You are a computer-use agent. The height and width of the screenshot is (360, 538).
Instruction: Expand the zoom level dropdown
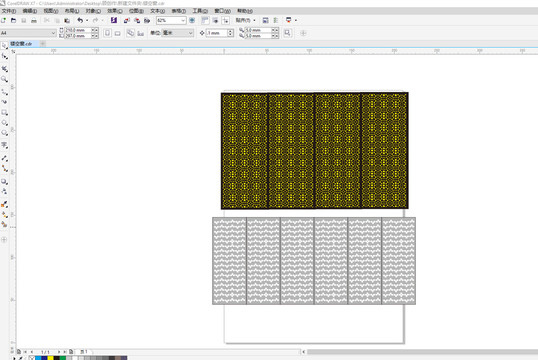(x=183, y=21)
